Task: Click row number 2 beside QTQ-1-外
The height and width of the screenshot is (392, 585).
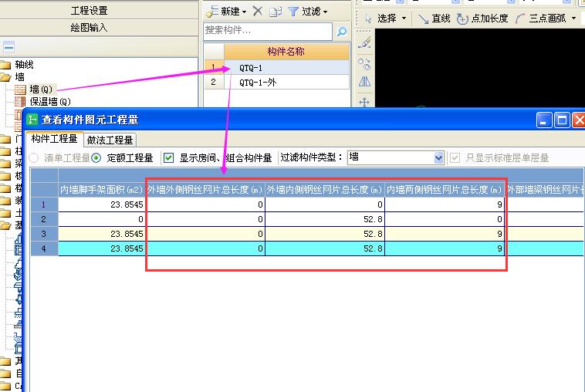Action: pos(214,82)
